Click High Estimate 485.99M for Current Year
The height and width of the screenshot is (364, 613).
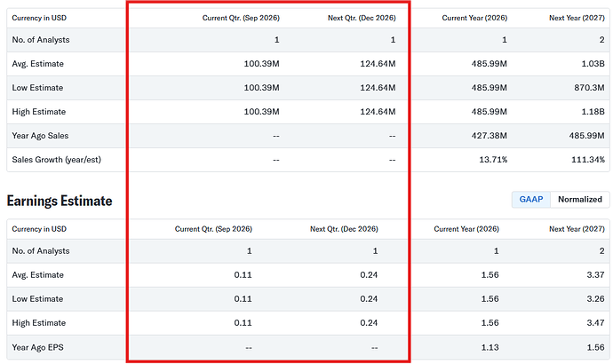point(490,112)
